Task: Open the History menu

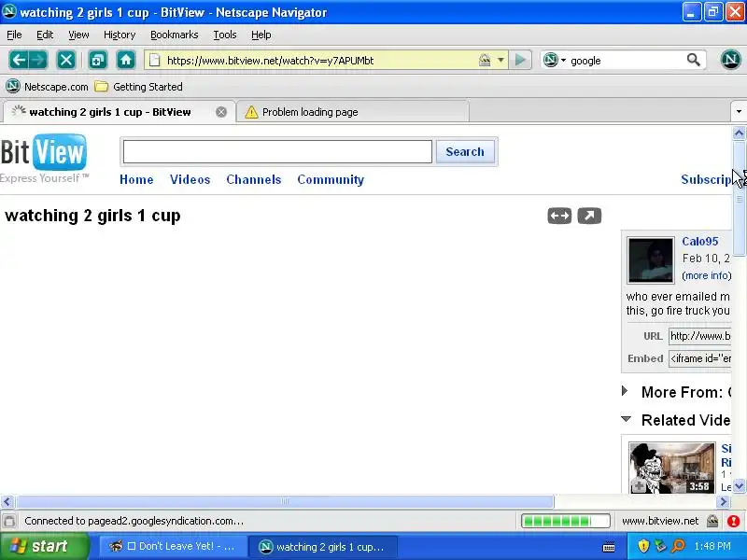Action: point(120,35)
